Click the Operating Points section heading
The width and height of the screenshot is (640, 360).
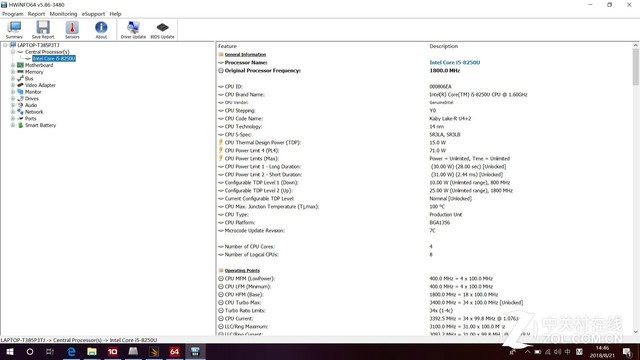tap(242, 271)
